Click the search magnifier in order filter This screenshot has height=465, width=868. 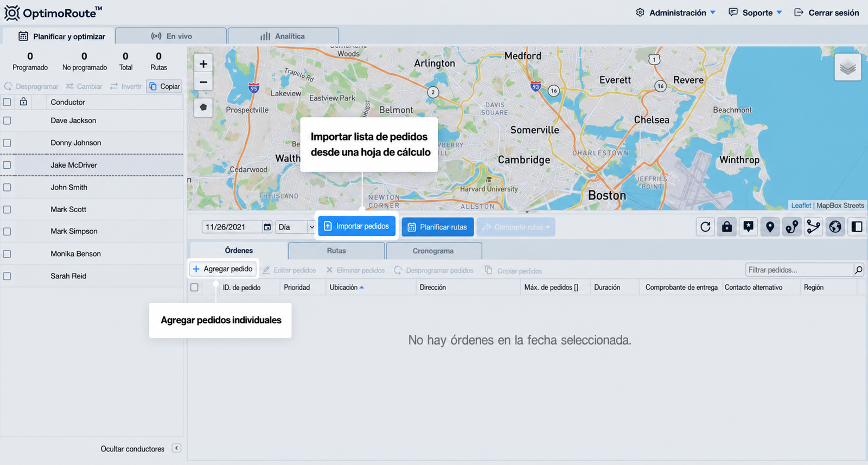coord(859,270)
